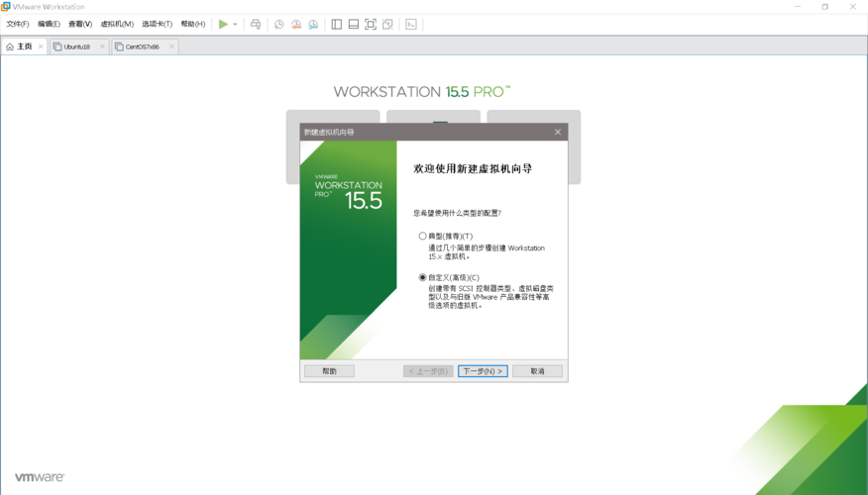Click the 取消 button
This screenshot has height=495, width=868.
point(537,371)
